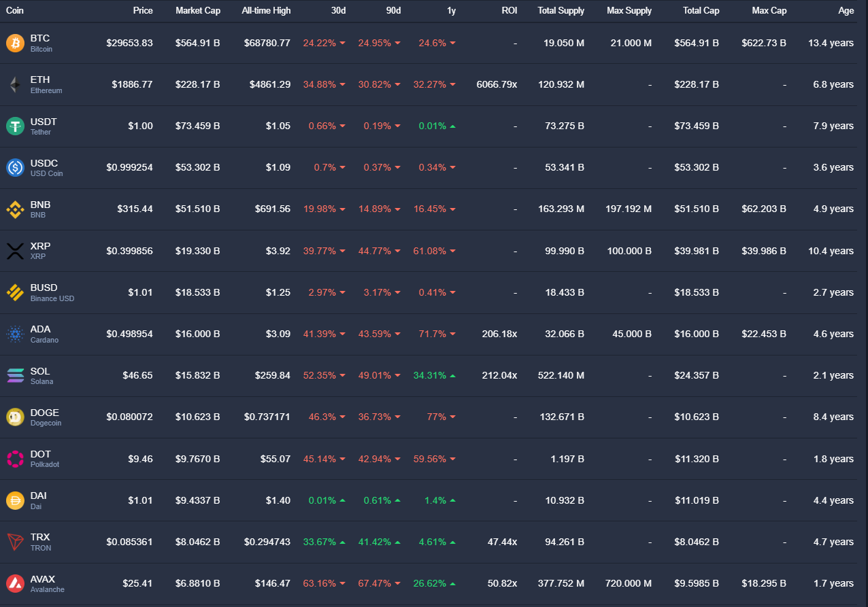Open the USDC ticker link
The image size is (868, 607).
click(44, 163)
